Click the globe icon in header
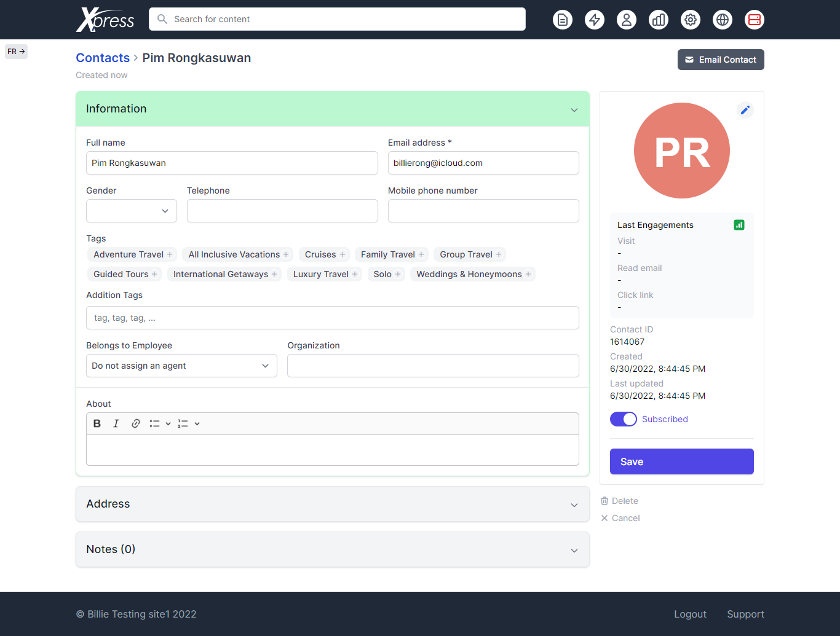 tap(722, 20)
